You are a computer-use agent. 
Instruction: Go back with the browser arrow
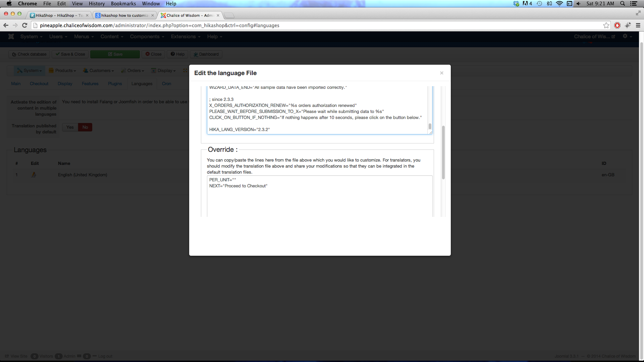[6, 25]
